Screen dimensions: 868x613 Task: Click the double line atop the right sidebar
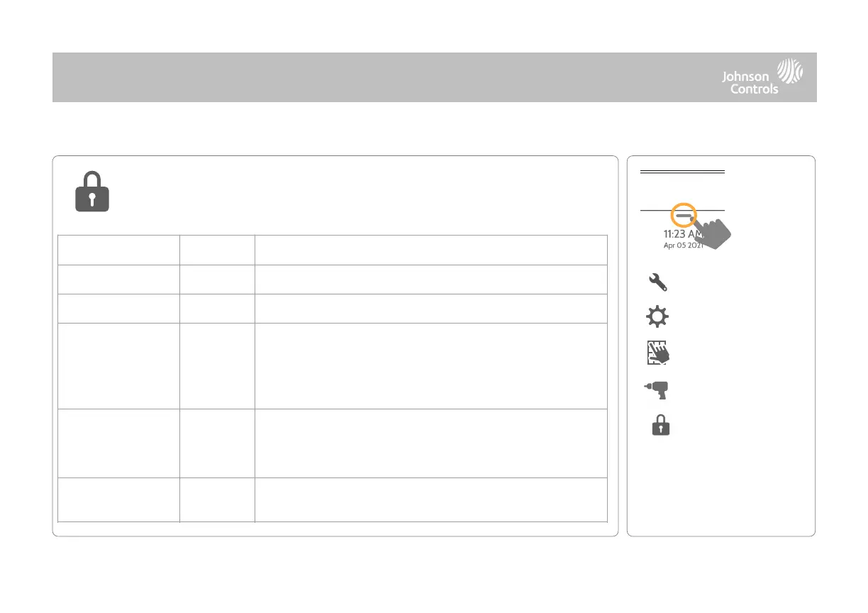click(682, 172)
